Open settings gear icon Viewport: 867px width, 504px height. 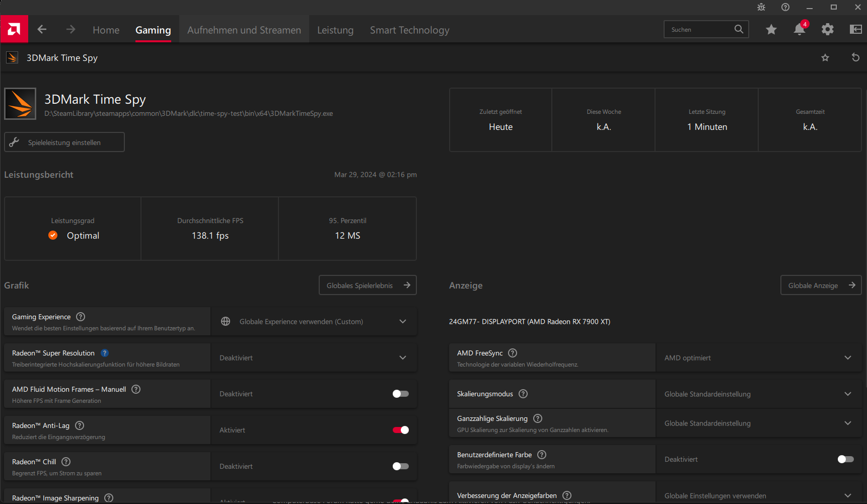[828, 30]
